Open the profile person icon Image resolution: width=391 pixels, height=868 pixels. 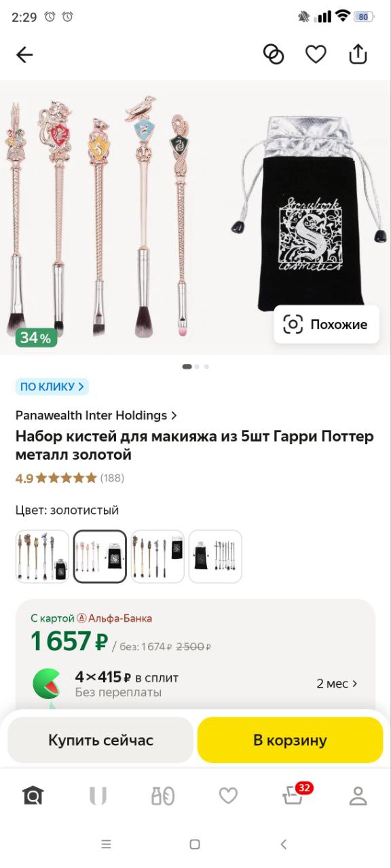pos(358,795)
